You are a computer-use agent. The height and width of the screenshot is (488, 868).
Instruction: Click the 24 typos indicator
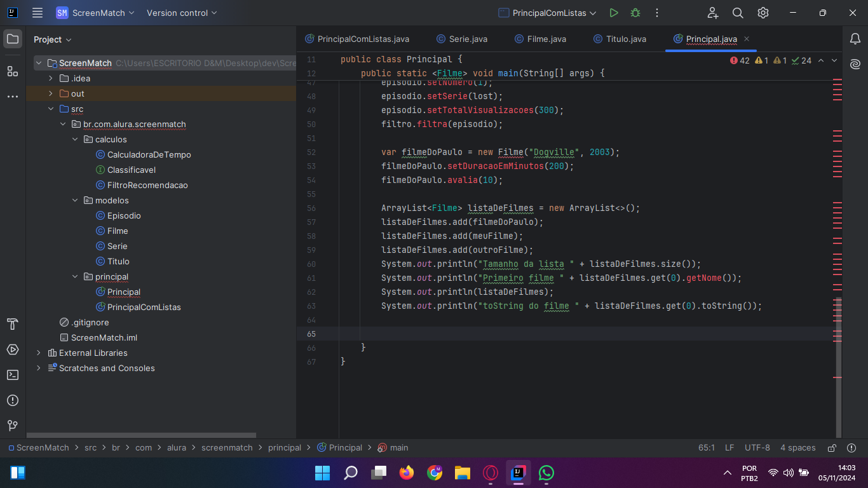pos(802,60)
